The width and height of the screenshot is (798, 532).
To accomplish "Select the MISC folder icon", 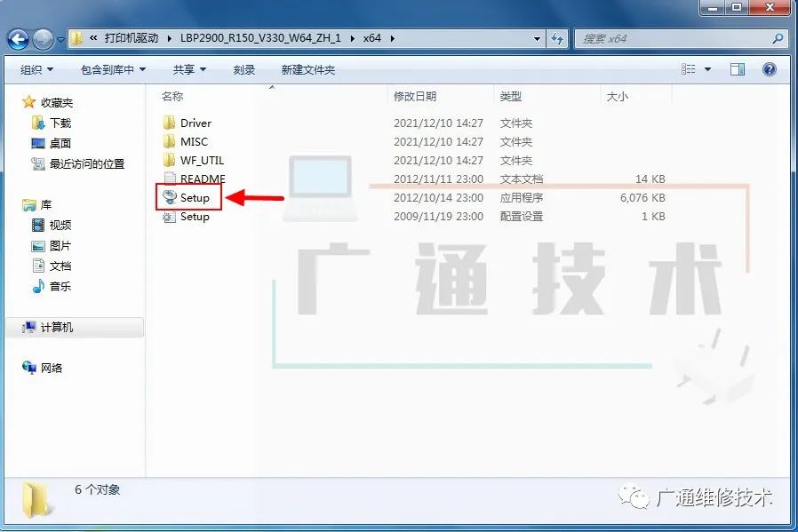I will click(x=169, y=141).
